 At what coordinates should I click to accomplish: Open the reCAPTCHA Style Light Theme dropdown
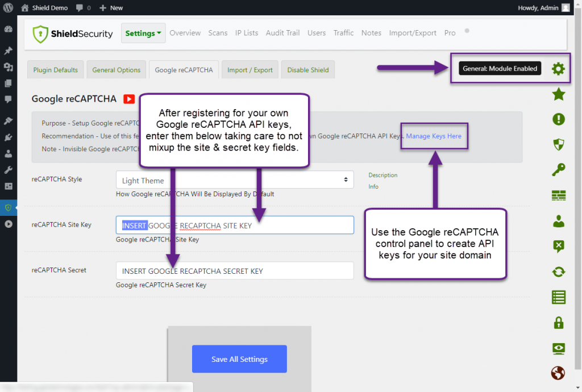(235, 180)
